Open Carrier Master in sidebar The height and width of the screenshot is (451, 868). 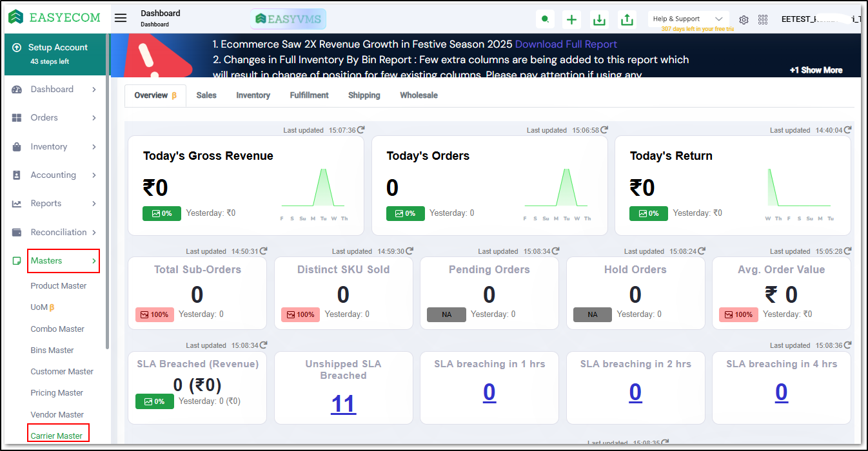57,436
